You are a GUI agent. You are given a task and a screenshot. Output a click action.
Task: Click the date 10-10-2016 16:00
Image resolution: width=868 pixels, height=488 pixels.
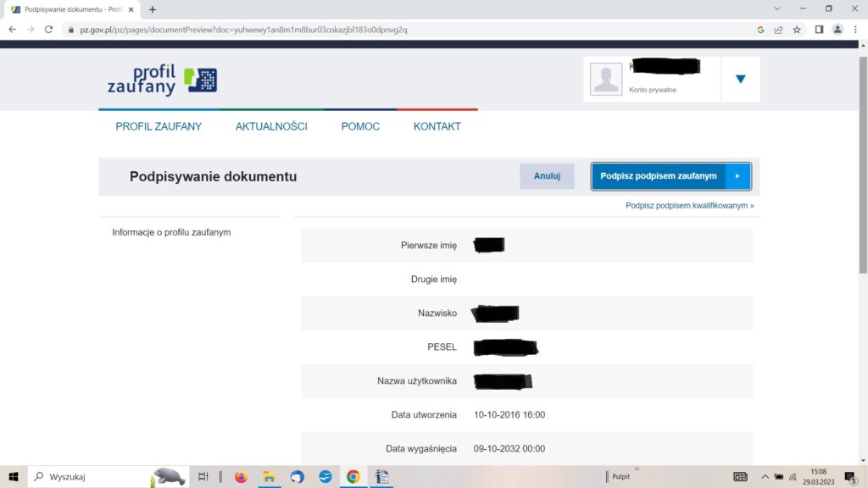[x=509, y=415]
